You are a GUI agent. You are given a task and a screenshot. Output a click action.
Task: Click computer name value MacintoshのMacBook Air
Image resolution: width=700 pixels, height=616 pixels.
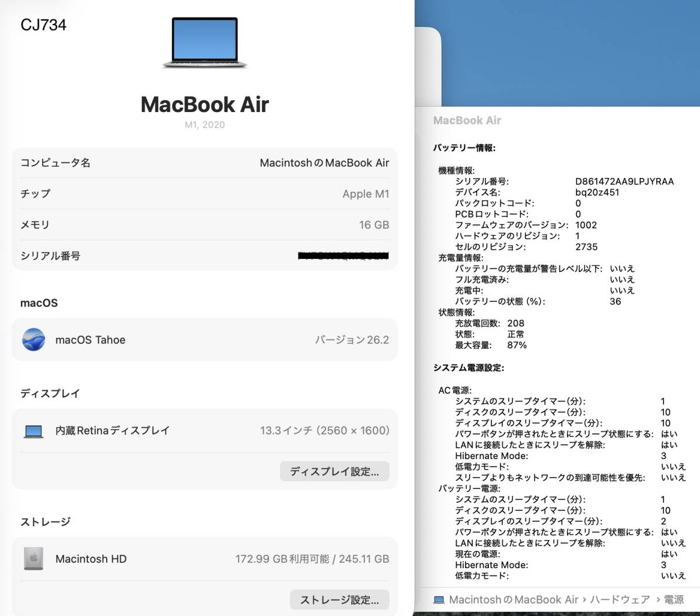pos(324,163)
